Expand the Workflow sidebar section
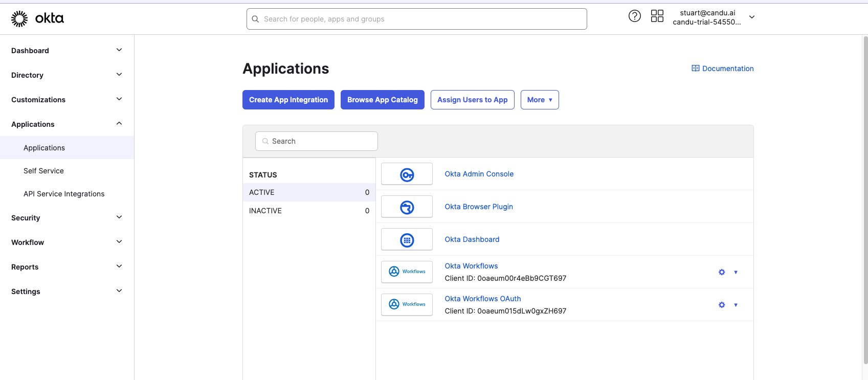The image size is (868, 380). 67,242
